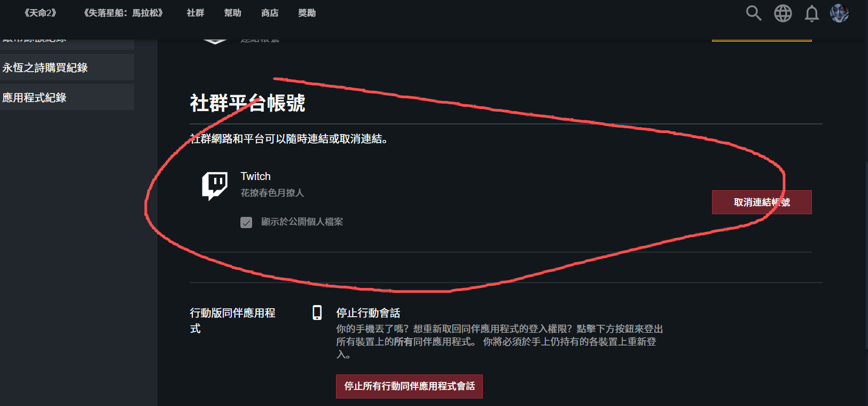The width and height of the screenshot is (868, 406).
Task: Click the 取消連結帳號 button
Action: point(762,202)
